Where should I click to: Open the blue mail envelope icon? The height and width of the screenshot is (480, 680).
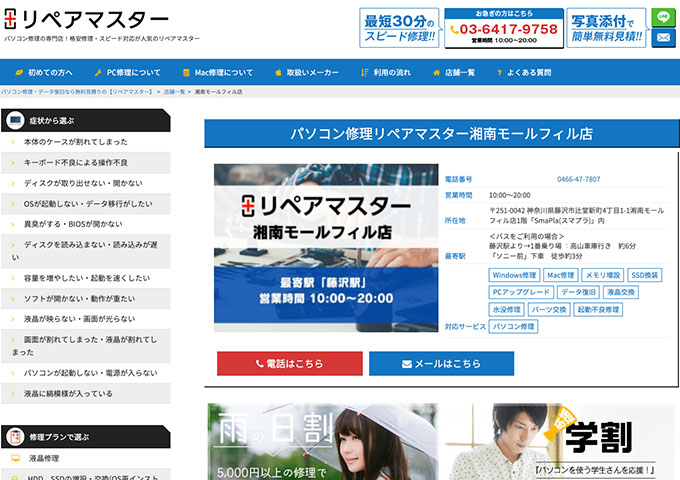coord(663,38)
